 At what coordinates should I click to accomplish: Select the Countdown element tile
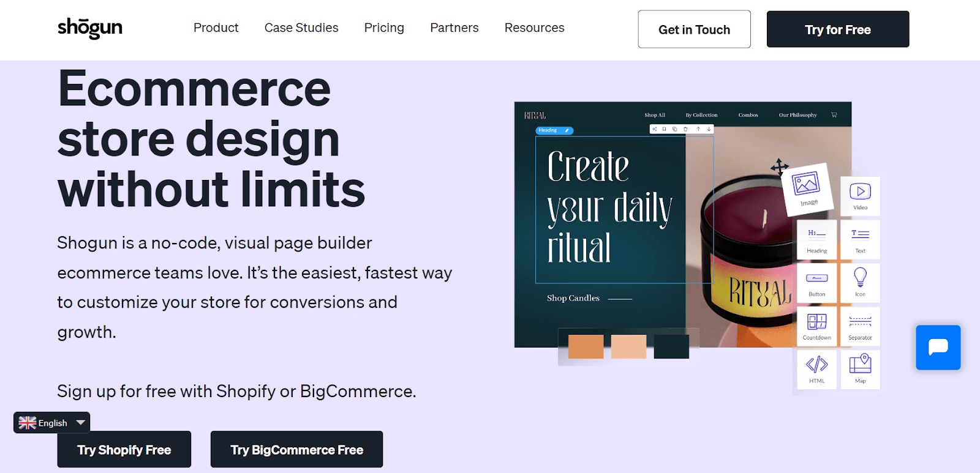tap(816, 327)
